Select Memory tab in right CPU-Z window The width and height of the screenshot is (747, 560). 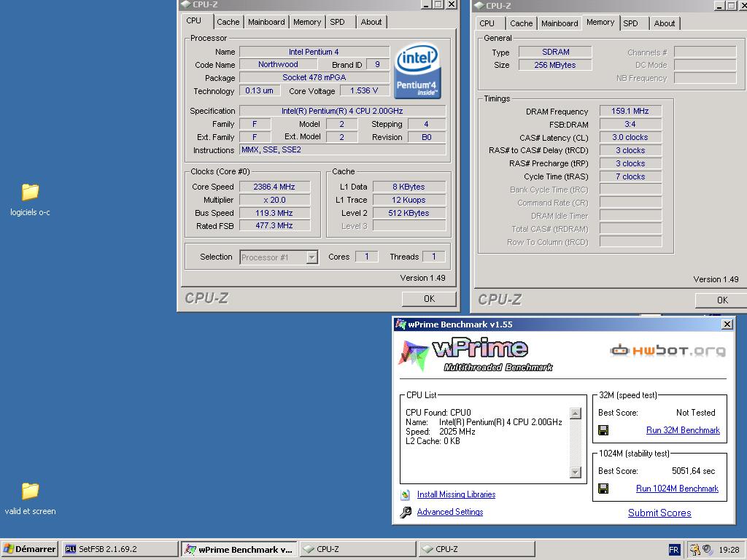pos(600,22)
